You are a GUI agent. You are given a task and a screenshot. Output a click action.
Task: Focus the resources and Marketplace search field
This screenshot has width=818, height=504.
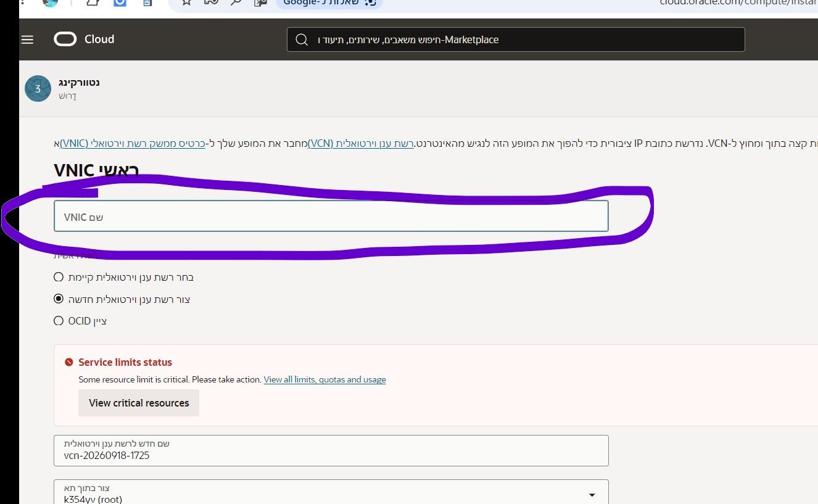click(516, 39)
